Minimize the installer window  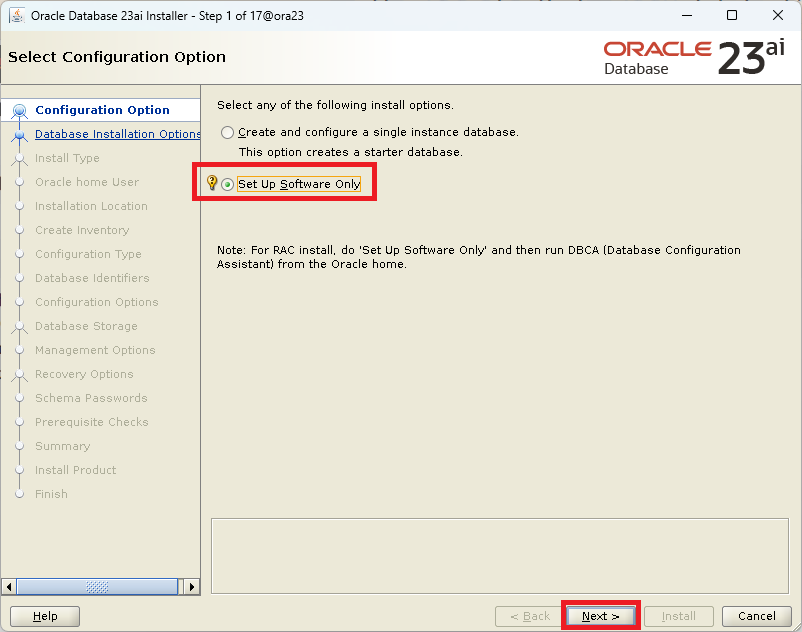click(687, 15)
